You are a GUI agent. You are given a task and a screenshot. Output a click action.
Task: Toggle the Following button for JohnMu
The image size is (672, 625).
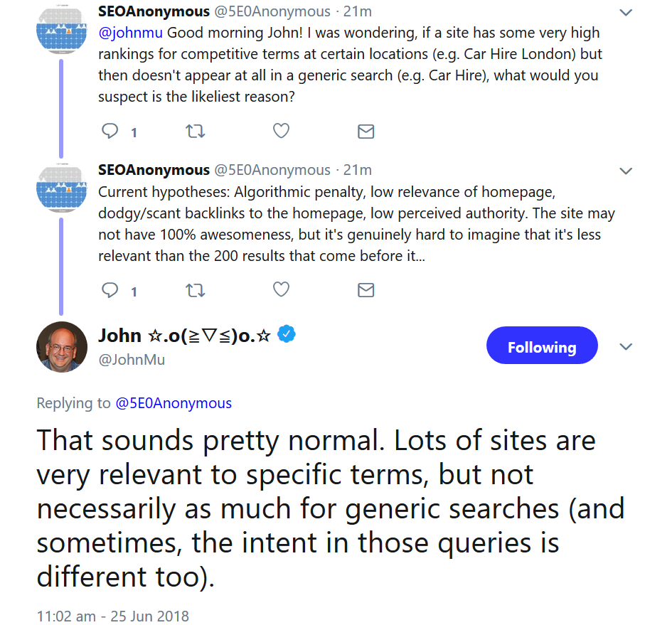coord(542,346)
